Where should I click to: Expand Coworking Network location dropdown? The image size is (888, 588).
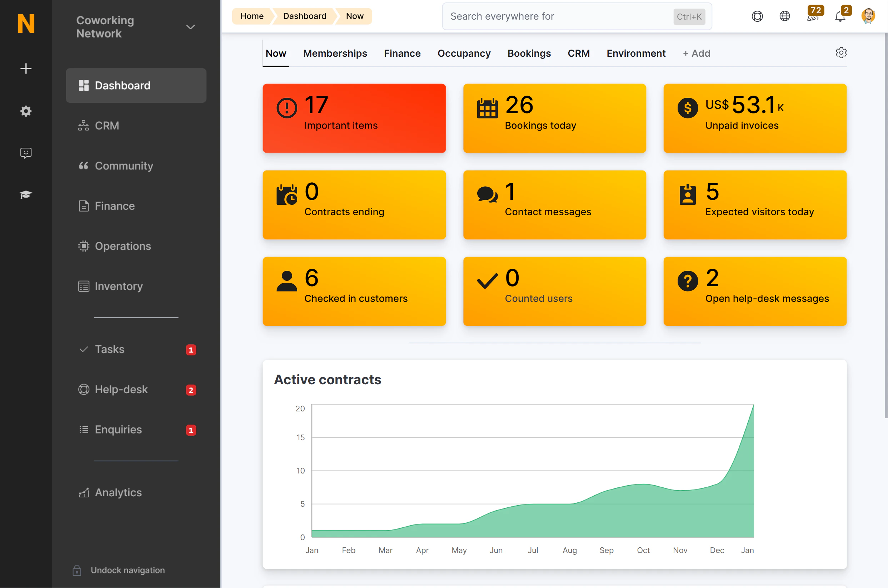coord(191,27)
